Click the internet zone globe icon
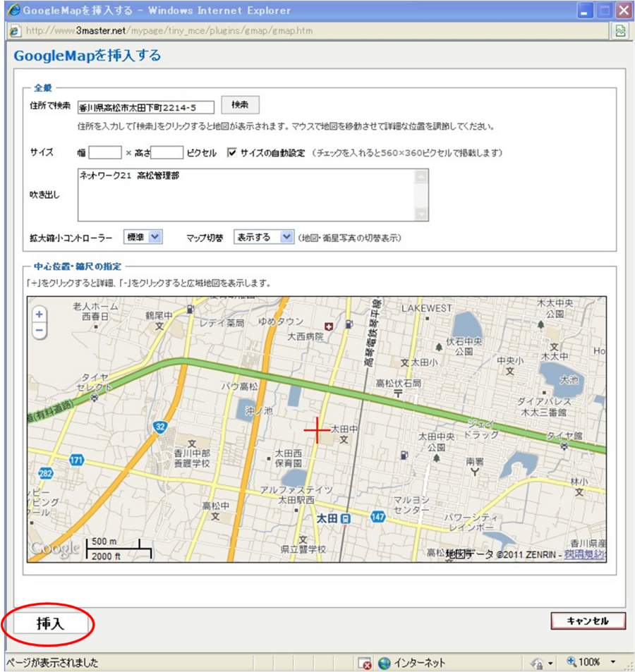 click(385, 663)
